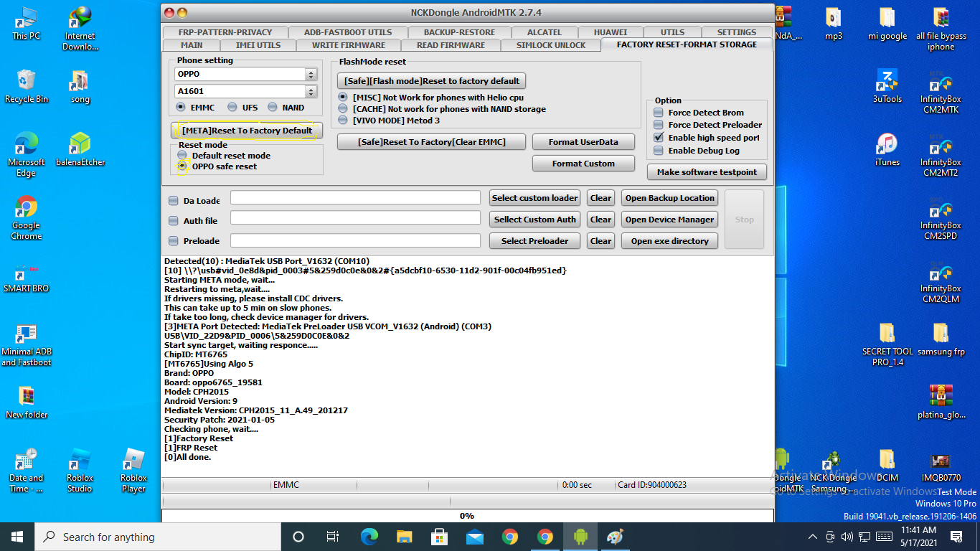Open the mp3 folder icon

pos(834,24)
